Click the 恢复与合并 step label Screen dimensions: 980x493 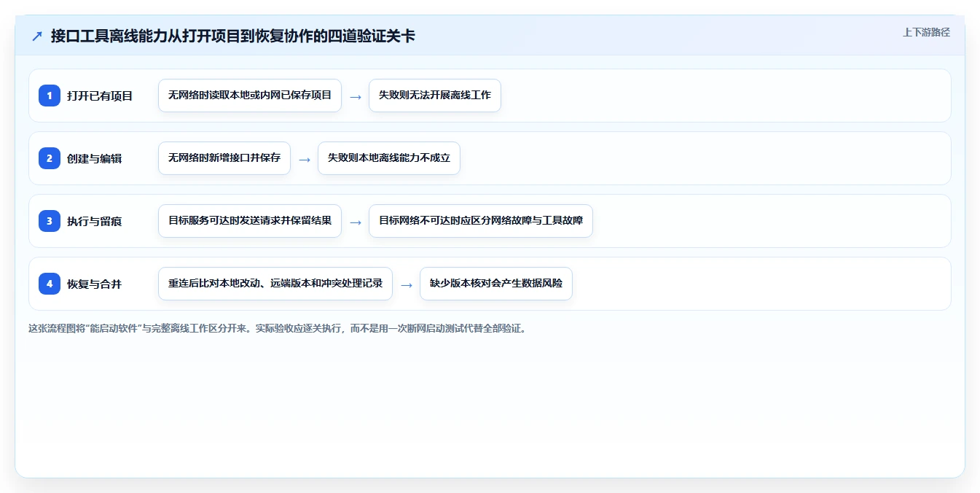point(95,284)
